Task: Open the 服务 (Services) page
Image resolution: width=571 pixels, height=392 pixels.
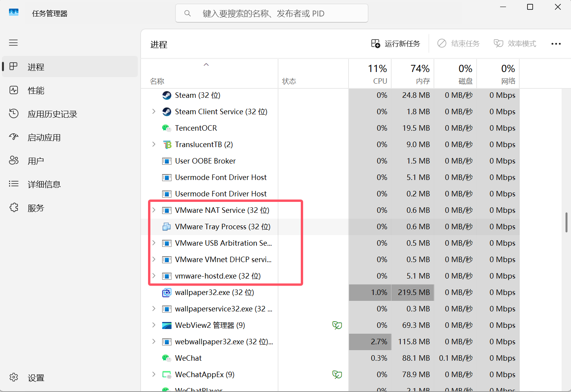Action: (70, 208)
